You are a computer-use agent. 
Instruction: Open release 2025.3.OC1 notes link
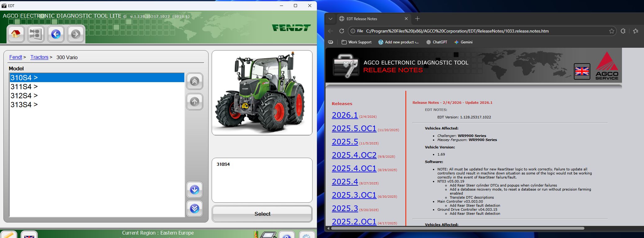tap(354, 195)
